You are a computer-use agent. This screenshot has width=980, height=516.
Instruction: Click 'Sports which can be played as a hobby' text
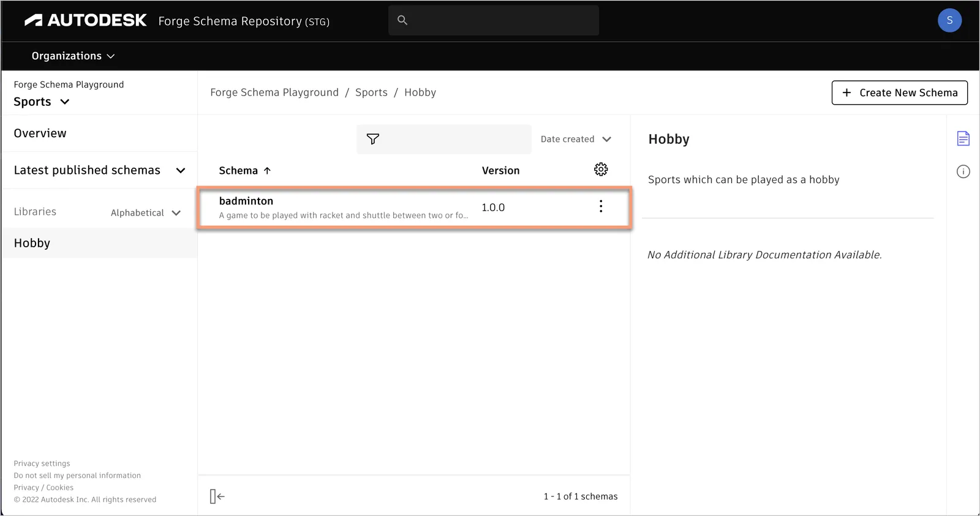point(744,180)
